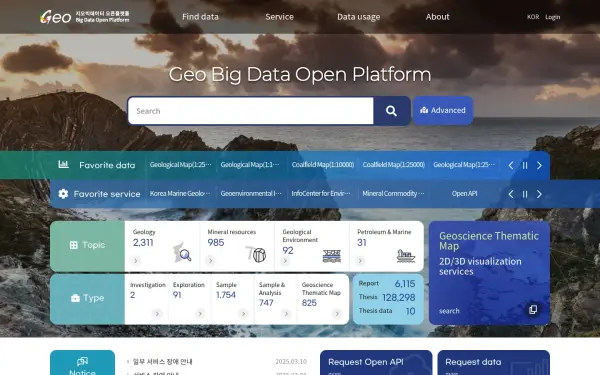Click the magnifying glass search button
This screenshot has height=375, width=600.
click(391, 111)
